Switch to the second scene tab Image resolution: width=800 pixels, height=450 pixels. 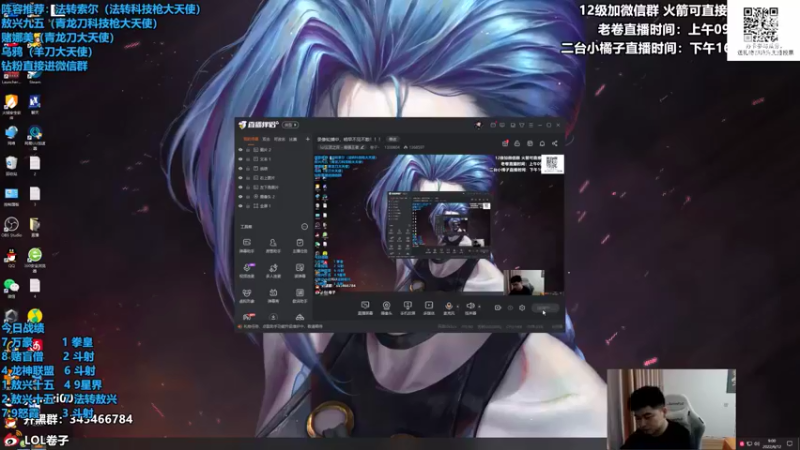(266, 139)
